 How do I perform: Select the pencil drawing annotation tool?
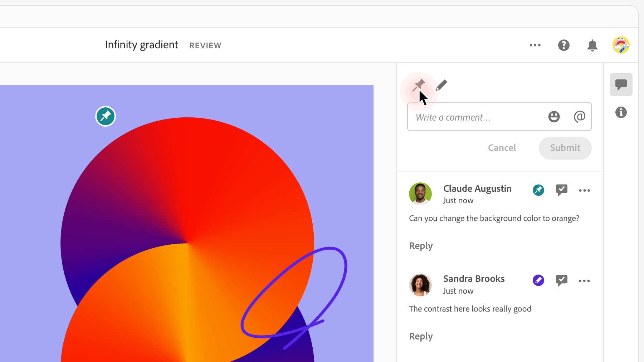click(x=441, y=85)
